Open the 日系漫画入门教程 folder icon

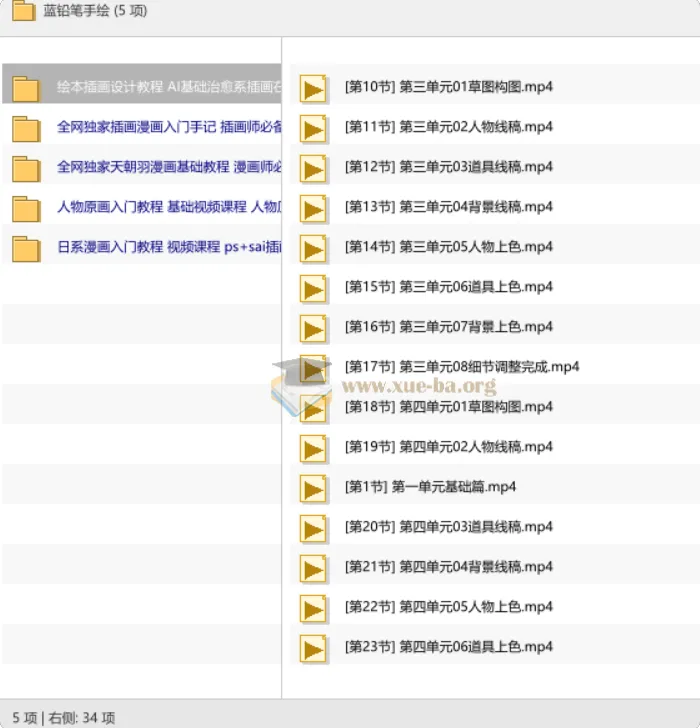[x=26, y=249]
